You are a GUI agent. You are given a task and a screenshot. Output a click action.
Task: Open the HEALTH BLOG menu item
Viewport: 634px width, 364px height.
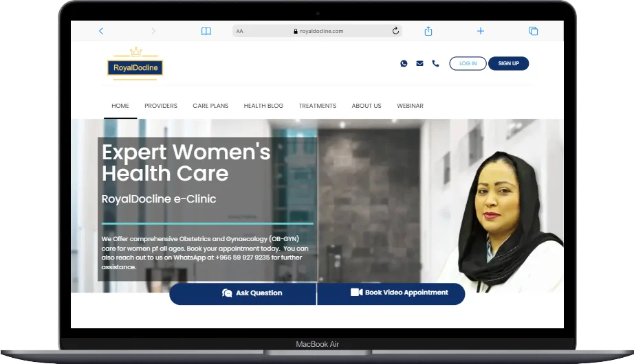coord(263,106)
